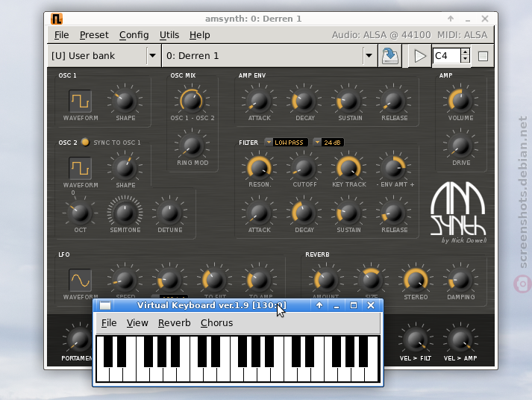Open the Help menu
The image size is (532, 400).
click(199, 35)
